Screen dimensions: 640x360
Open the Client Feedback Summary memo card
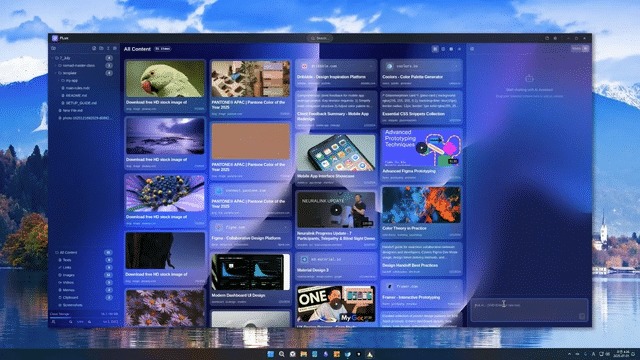click(336, 109)
